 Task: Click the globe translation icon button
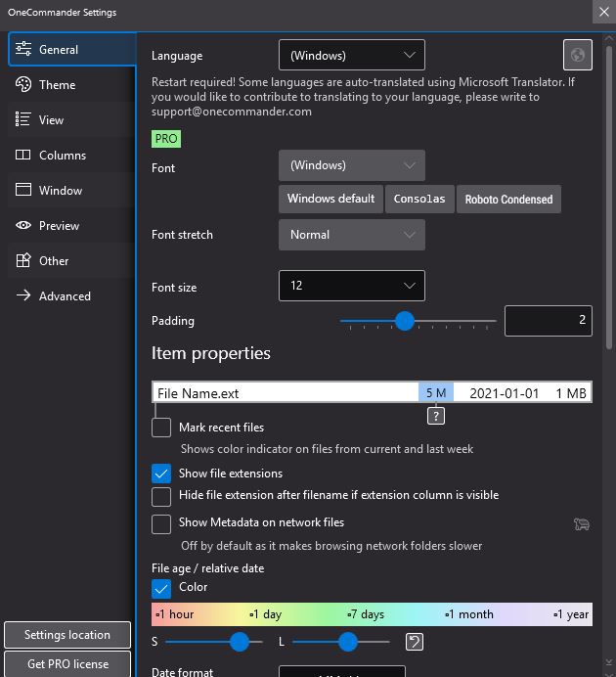(578, 55)
